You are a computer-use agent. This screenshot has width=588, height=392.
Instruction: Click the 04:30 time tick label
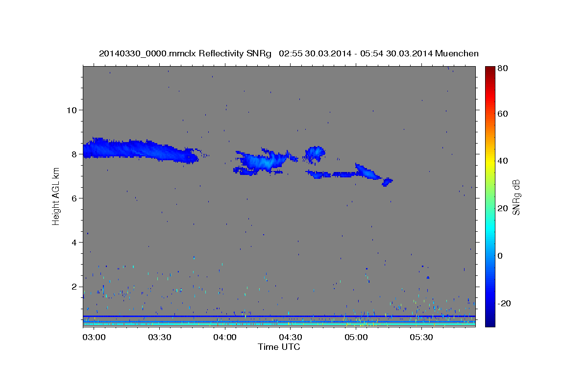pos(291,338)
